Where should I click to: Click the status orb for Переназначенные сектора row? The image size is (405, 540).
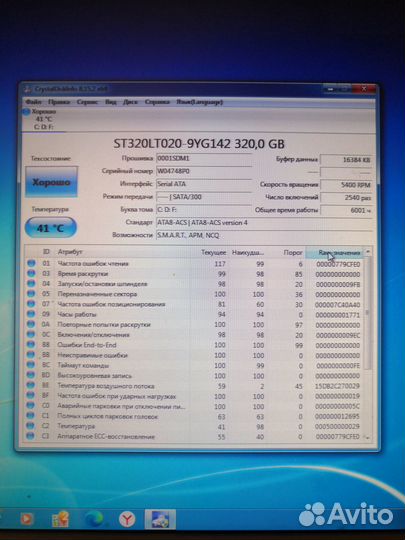click(x=31, y=294)
